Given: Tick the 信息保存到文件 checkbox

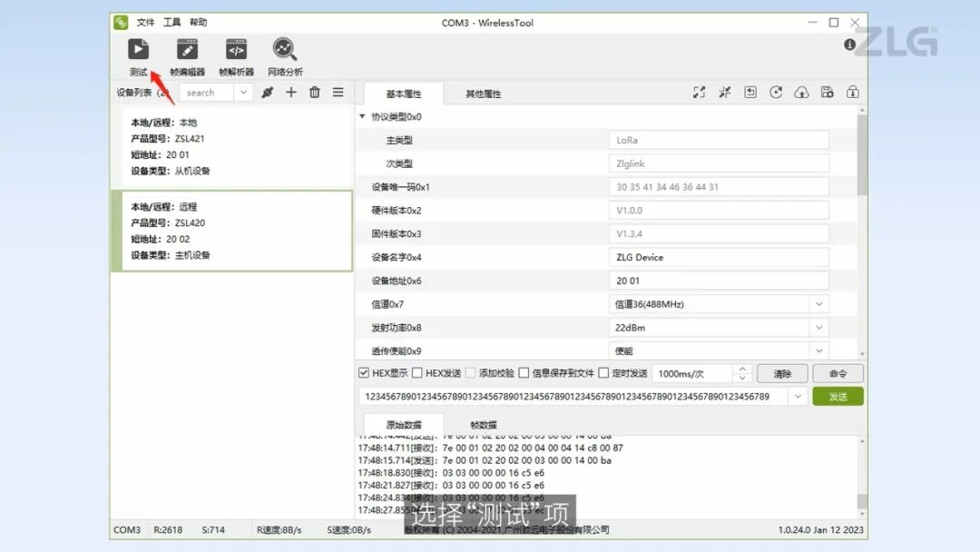Looking at the screenshot, I should pos(524,373).
